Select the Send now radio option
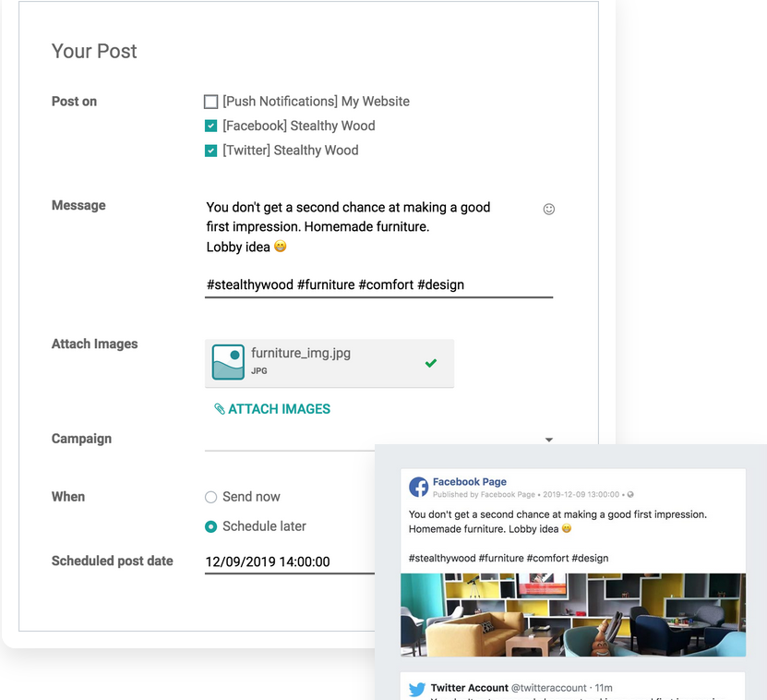 (x=210, y=497)
